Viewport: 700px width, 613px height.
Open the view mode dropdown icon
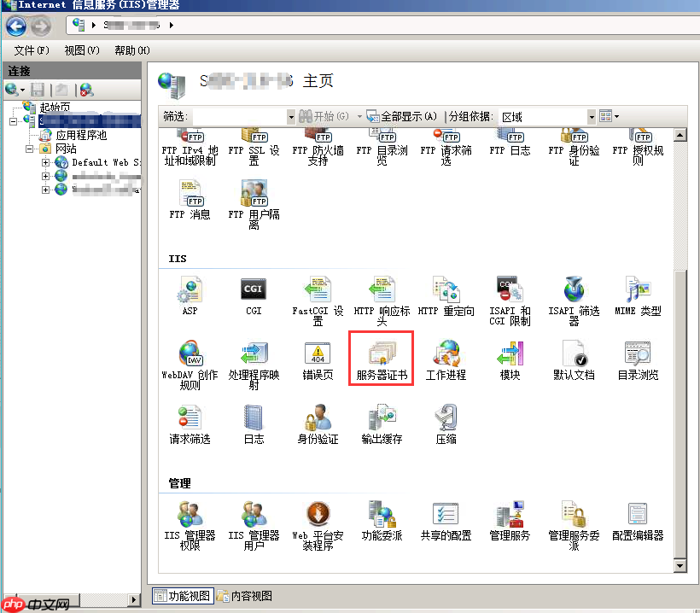click(x=609, y=116)
